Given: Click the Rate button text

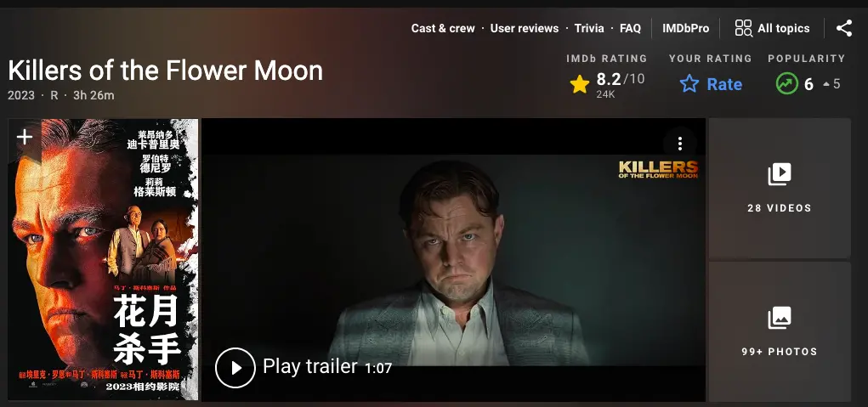Looking at the screenshot, I should click(x=724, y=84).
